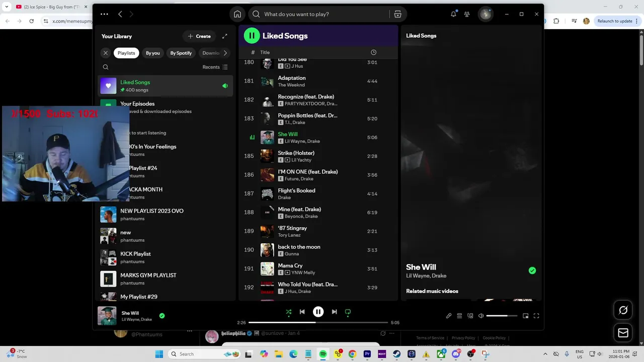
Task: Select the Downloaded filter chip
Action: coord(211,53)
